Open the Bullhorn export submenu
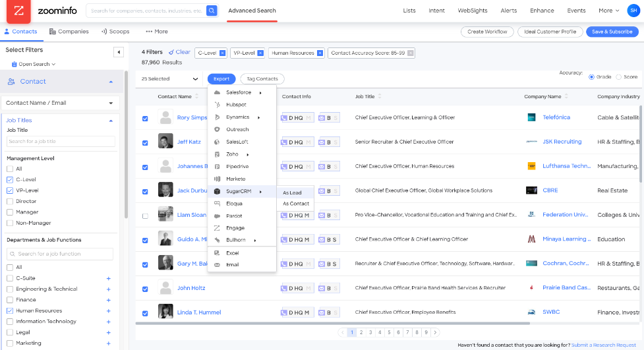This screenshot has width=644, height=350. 242,240
